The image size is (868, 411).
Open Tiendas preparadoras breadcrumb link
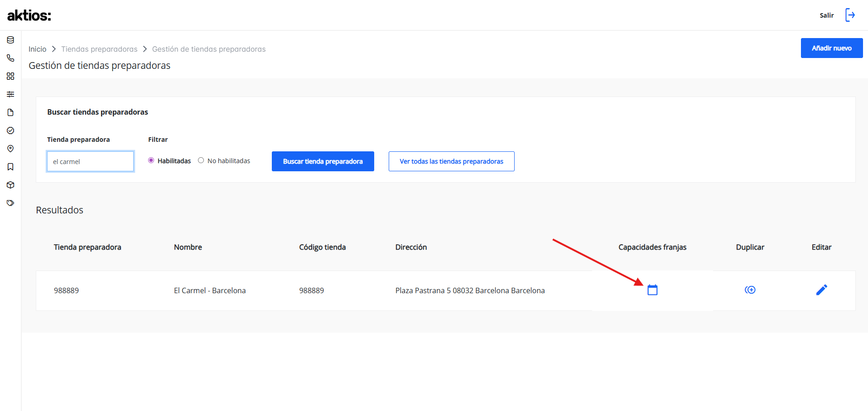click(99, 49)
